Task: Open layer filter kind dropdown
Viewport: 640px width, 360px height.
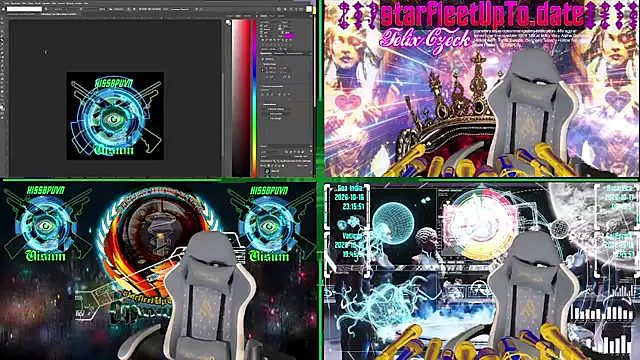Action: (x=270, y=152)
